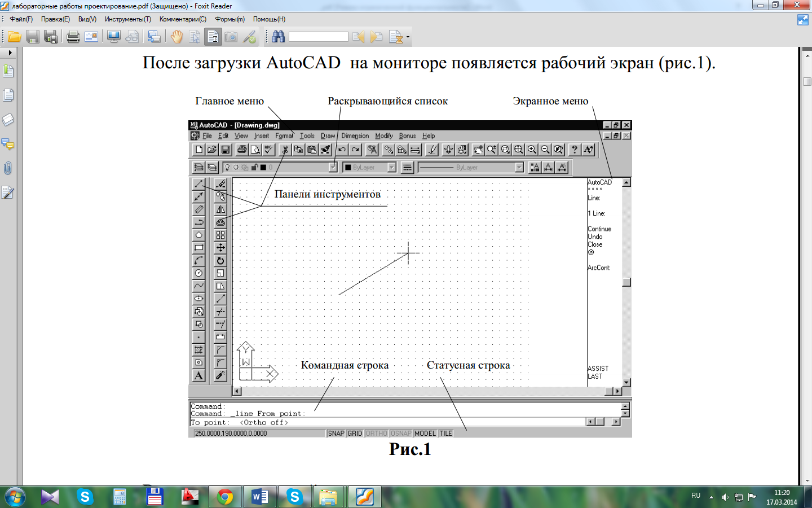This screenshot has width=812, height=508.
Task: Open the Инструменты(T) menu
Action: coord(128,19)
